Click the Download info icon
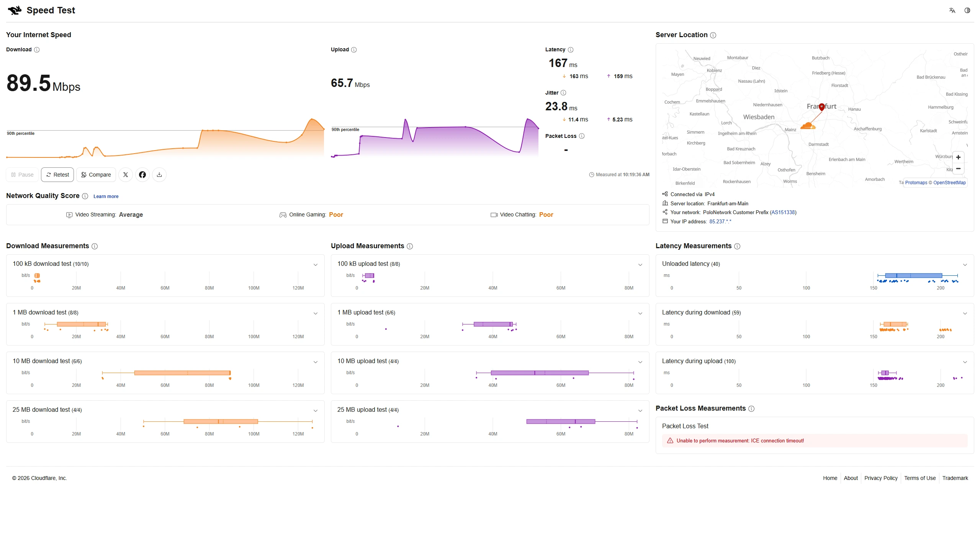Image resolution: width=980 pixels, height=542 pixels. pos(37,50)
